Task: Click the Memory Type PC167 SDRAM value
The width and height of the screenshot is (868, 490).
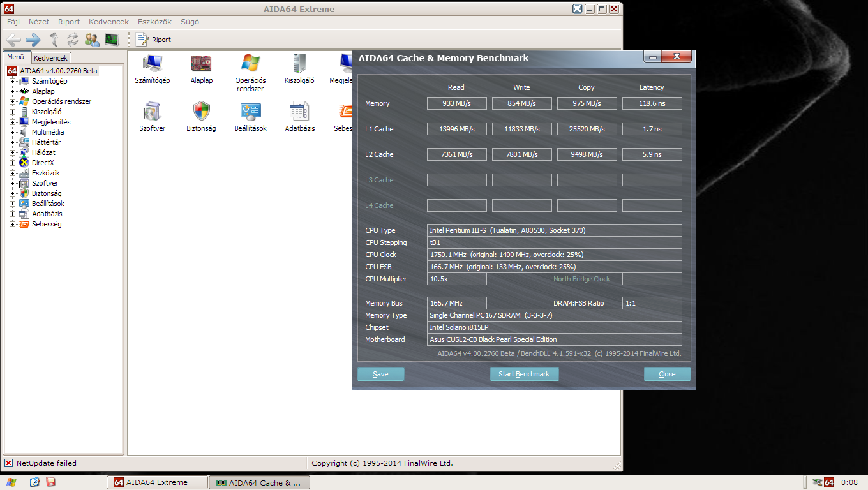Action: [555, 315]
